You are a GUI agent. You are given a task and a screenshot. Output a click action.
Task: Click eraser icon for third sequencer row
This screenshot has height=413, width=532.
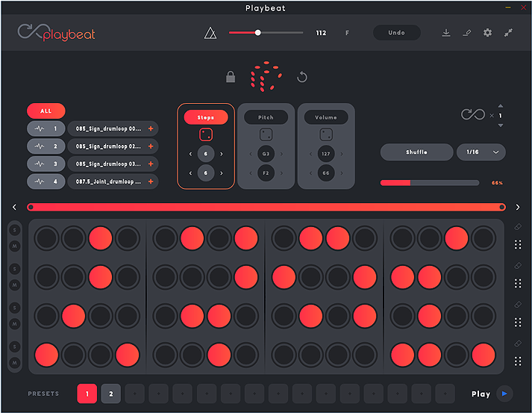(x=518, y=305)
